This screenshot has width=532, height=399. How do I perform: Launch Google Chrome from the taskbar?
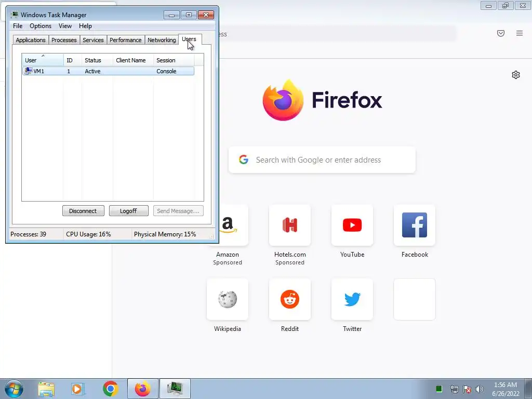pyautogui.click(x=110, y=389)
